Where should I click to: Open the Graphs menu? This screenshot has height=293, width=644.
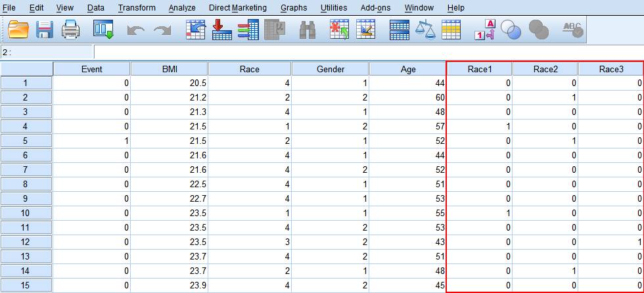293,8
